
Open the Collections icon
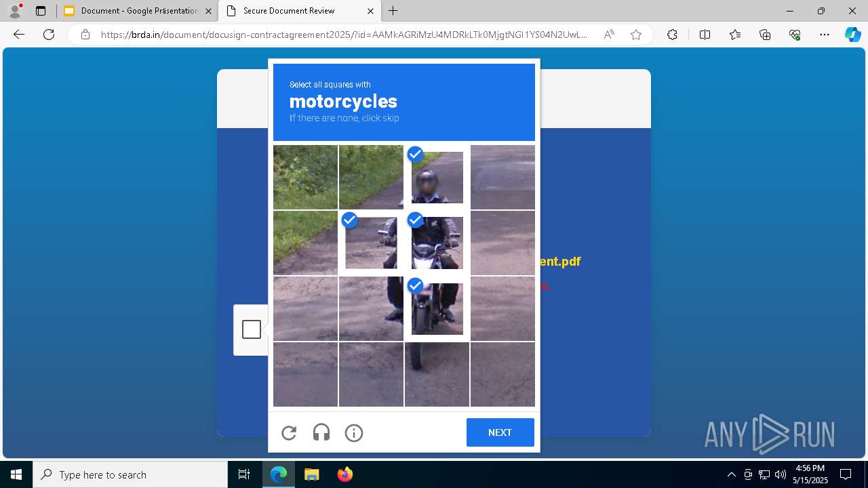tap(765, 35)
